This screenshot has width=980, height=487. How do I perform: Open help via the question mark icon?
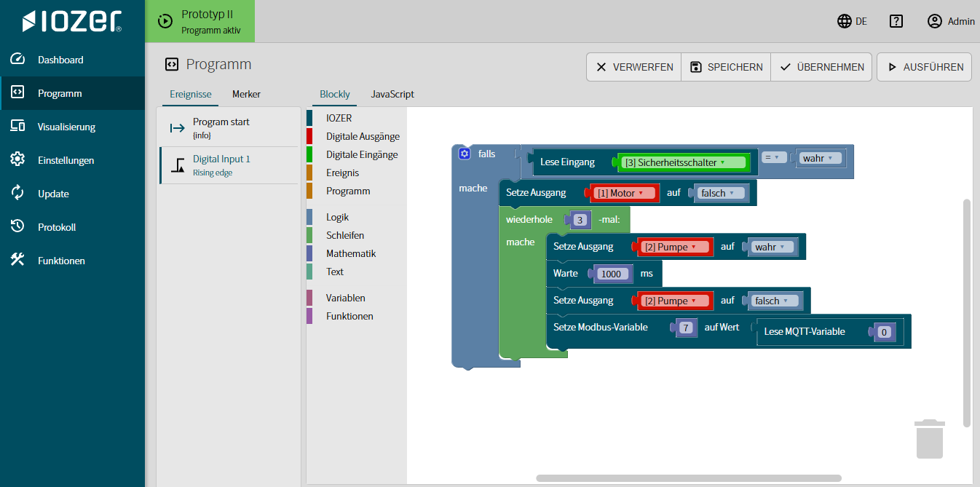(x=896, y=21)
